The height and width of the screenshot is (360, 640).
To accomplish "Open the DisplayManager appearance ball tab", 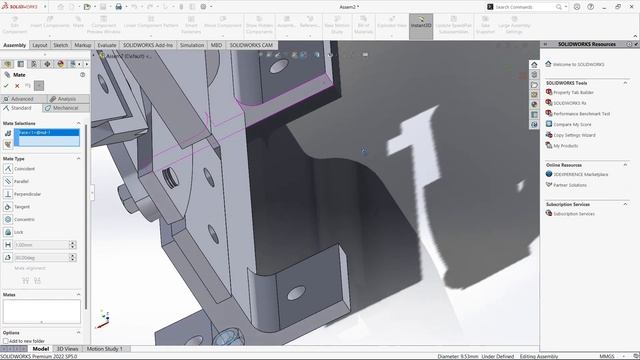I will tap(60, 64).
